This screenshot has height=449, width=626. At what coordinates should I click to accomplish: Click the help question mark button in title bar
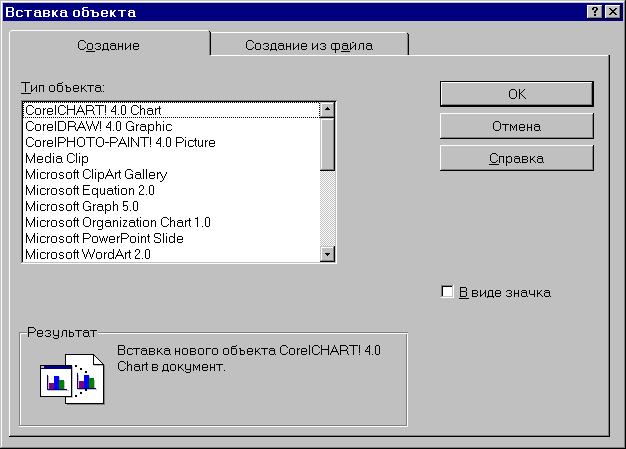(x=594, y=11)
